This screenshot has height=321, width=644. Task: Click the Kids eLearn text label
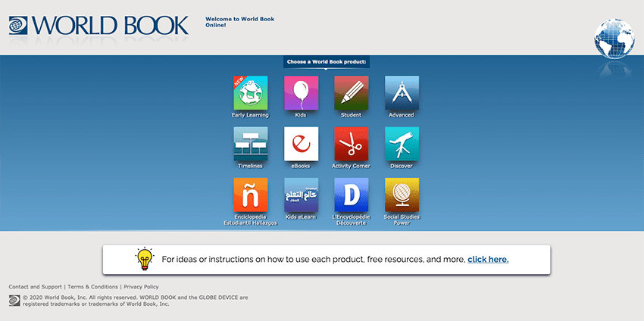301,217
